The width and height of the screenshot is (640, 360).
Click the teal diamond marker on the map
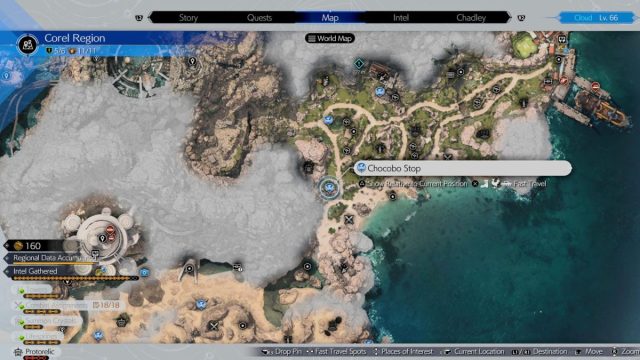tap(359, 64)
